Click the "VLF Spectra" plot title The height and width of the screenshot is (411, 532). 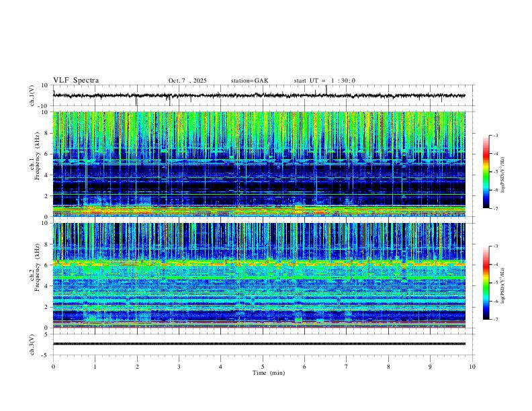pos(76,81)
